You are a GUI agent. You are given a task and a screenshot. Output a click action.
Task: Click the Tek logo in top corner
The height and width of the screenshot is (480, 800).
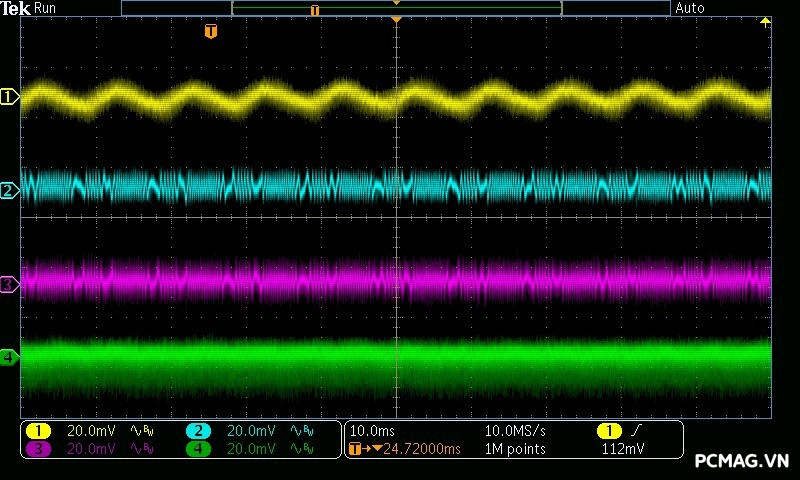click(x=16, y=8)
